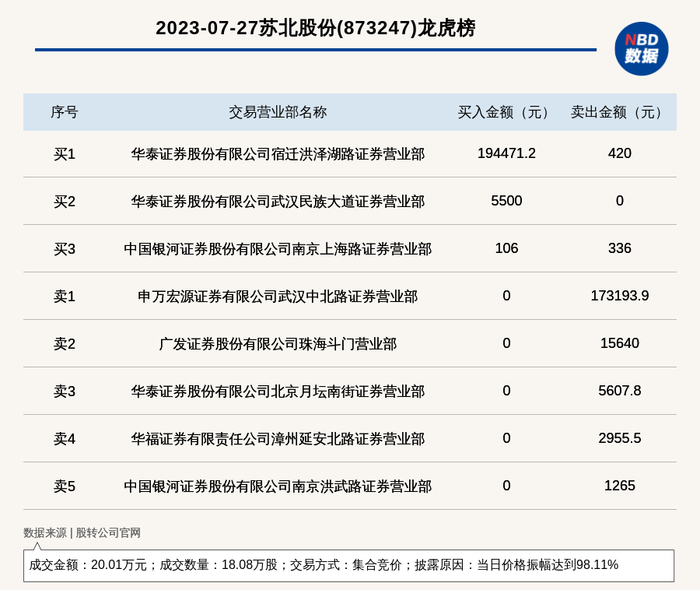Click 华福证券有限责任公司漳州延安北路证券营业部
Viewport: 700px width, 590px height.
[278, 438]
